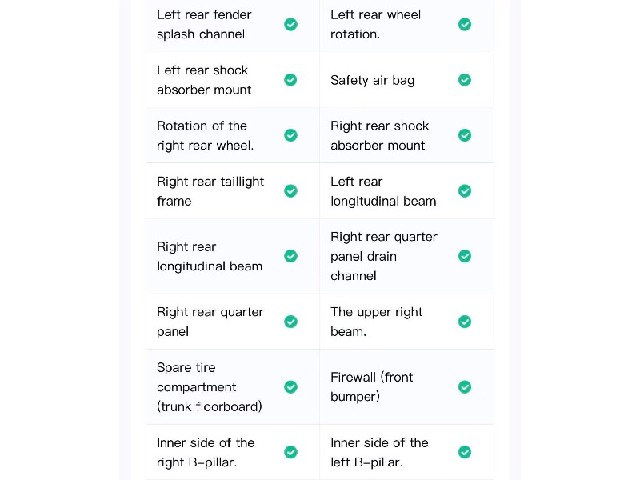Viewport: 640px width, 480px height.
Task: Click check icon beside Left rear wheel rotation
Action: coord(464,24)
